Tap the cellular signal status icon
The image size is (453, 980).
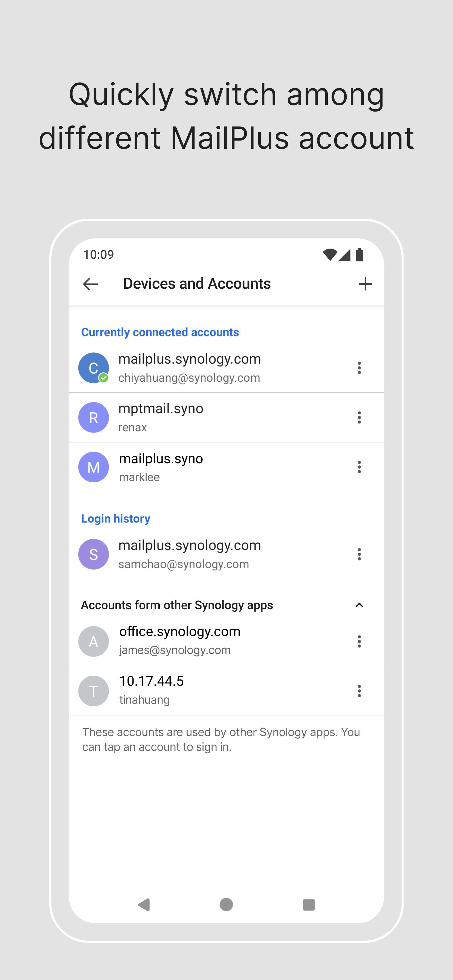click(x=344, y=255)
